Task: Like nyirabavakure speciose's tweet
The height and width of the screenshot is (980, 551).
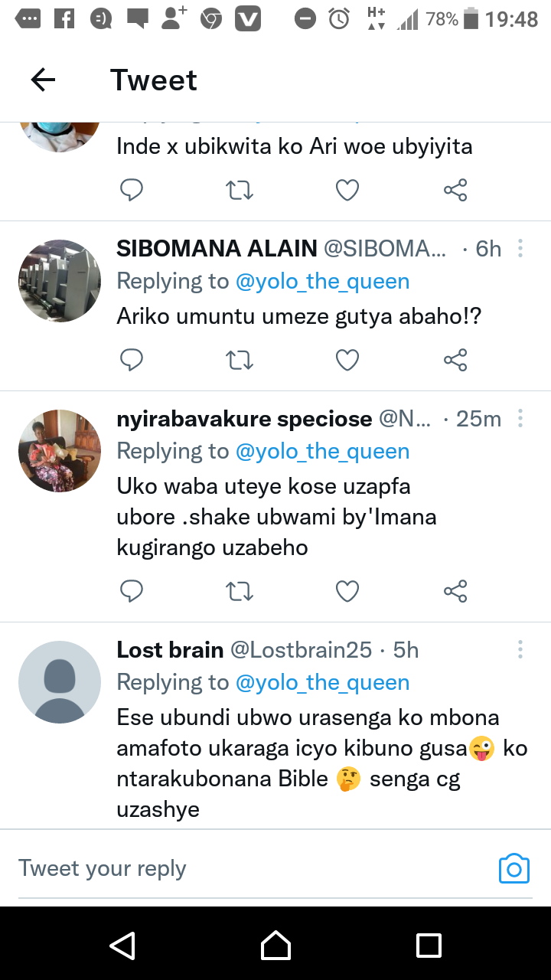Action: click(x=347, y=590)
